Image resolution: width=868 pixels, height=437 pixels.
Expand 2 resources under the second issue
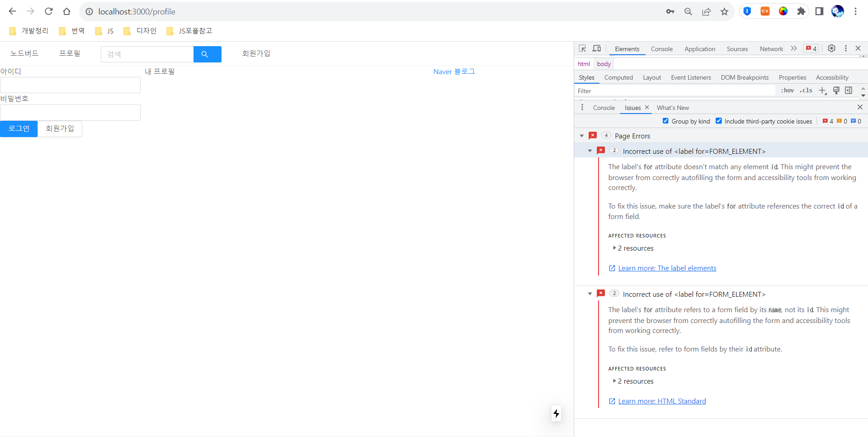[633, 381]
